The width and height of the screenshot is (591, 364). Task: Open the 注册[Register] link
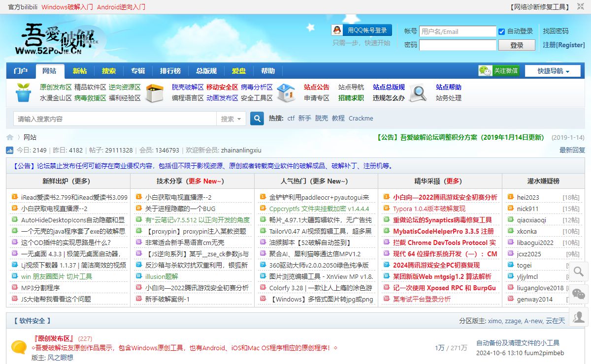click(x=563, y=45)
